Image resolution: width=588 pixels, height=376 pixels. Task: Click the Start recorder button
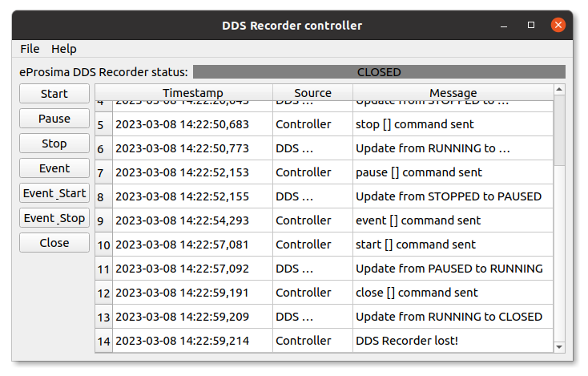tap(54, 94)
